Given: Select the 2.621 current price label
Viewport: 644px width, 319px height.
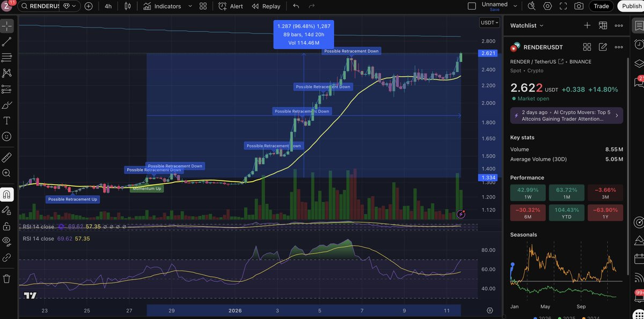Looking at the screenshot, I should tap(488, 53).
